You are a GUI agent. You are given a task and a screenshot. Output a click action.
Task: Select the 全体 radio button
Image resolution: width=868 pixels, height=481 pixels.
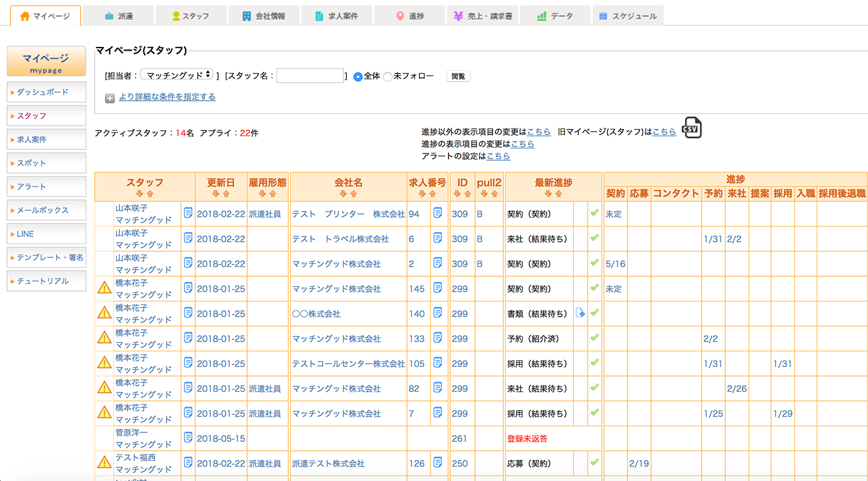tap(358, 77)
